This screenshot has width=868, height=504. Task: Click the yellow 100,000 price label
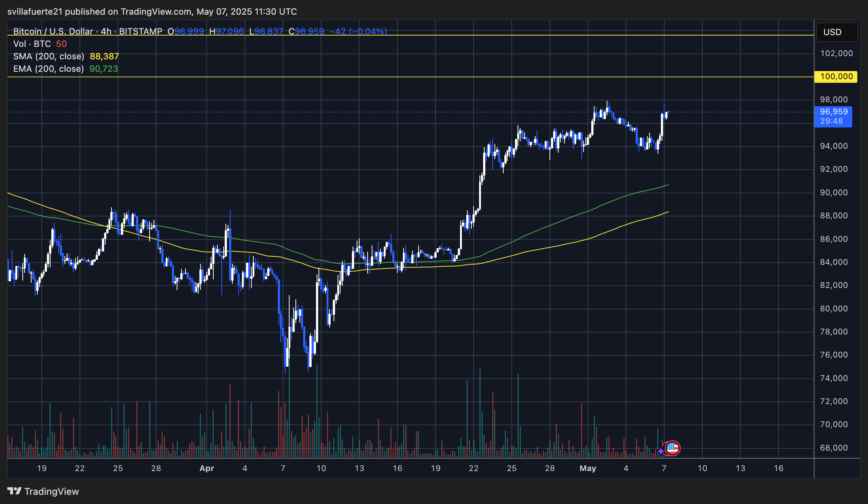click(836, 77)
